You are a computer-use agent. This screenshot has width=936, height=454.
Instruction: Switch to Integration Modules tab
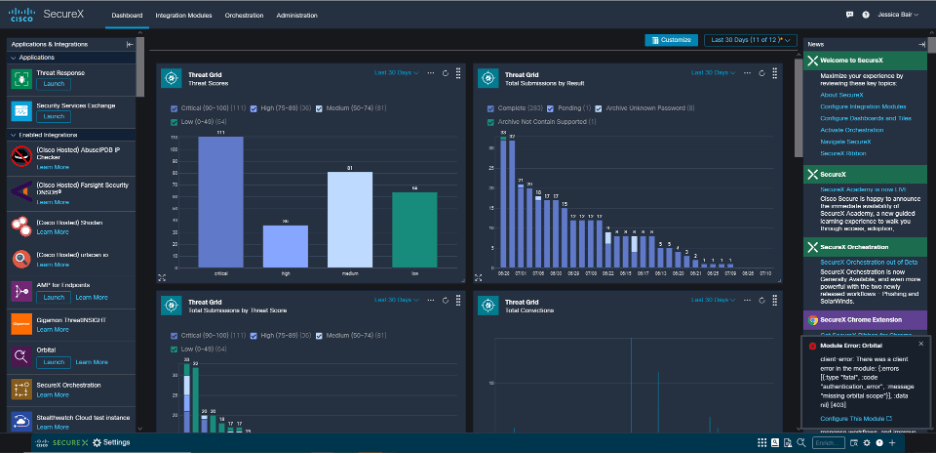(x=183, y=16)
